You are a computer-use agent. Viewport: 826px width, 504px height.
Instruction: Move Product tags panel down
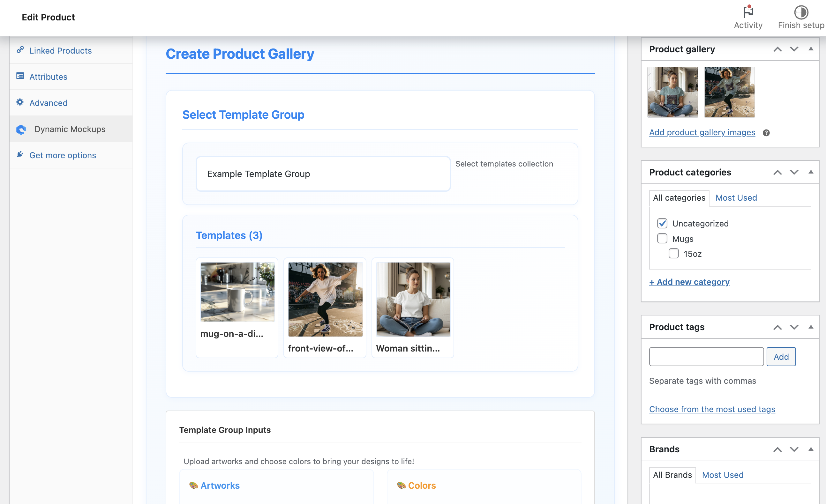794,327
